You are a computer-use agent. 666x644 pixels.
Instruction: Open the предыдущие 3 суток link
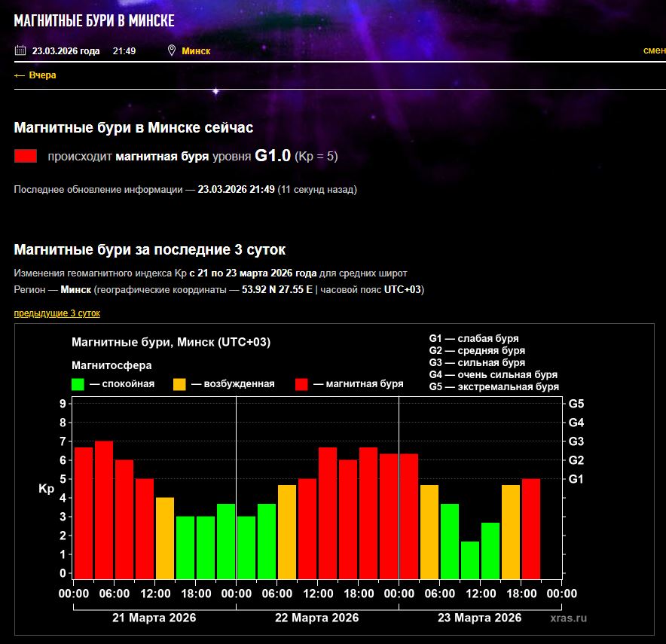(x=57, y=313)
